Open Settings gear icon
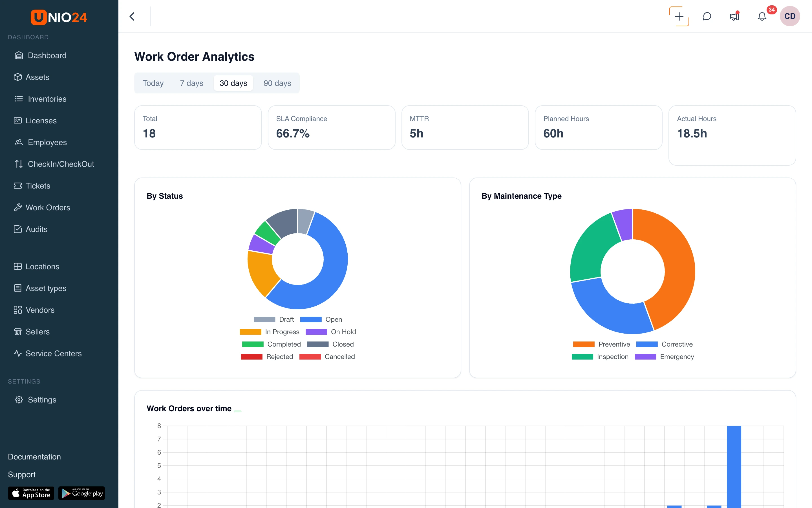This screenshot has height=508, width=812. [19, 399]
